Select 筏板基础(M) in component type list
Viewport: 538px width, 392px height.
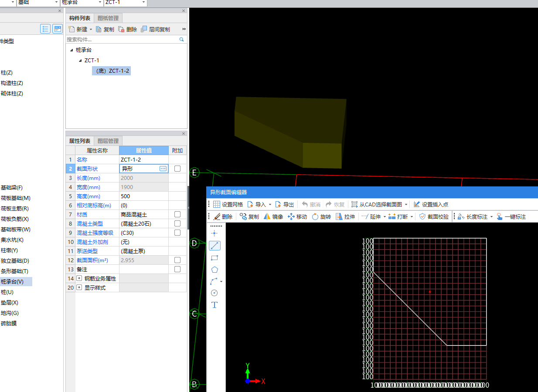(x=15, y=198)
